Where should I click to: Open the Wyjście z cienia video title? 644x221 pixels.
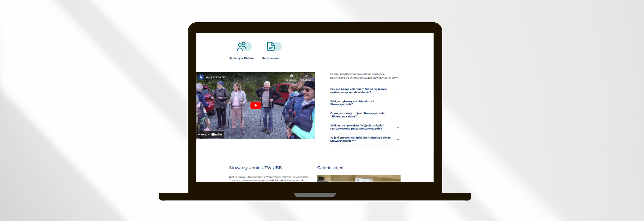(x=216, y=77)
